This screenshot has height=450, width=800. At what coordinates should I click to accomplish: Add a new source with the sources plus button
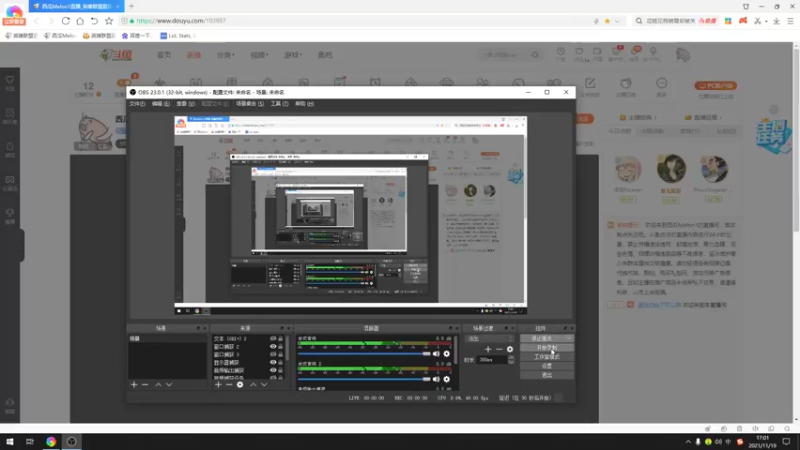pos(218,385)
